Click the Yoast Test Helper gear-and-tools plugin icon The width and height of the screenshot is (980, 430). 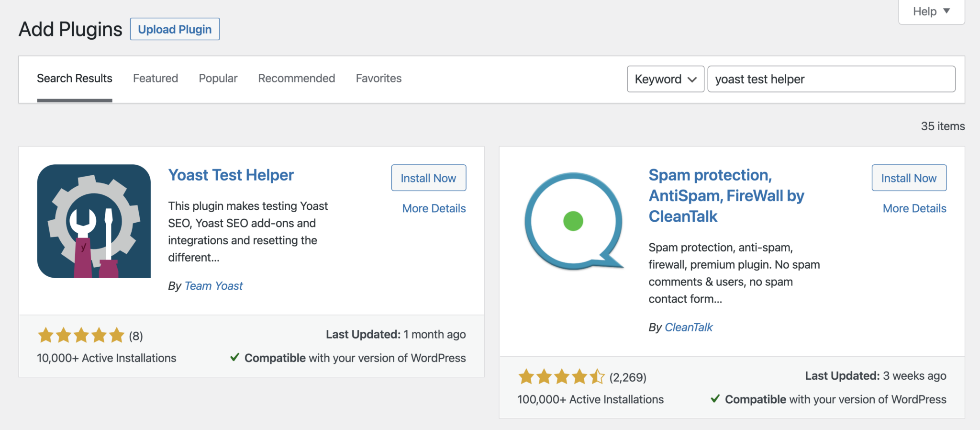93,221
